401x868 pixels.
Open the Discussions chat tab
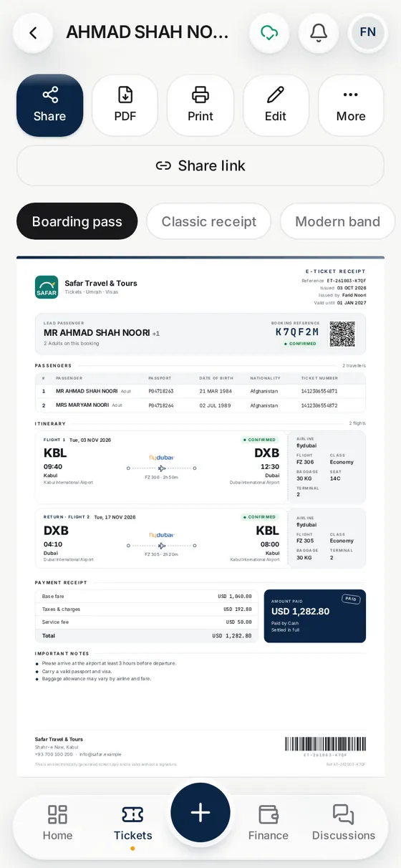point(344,823)
